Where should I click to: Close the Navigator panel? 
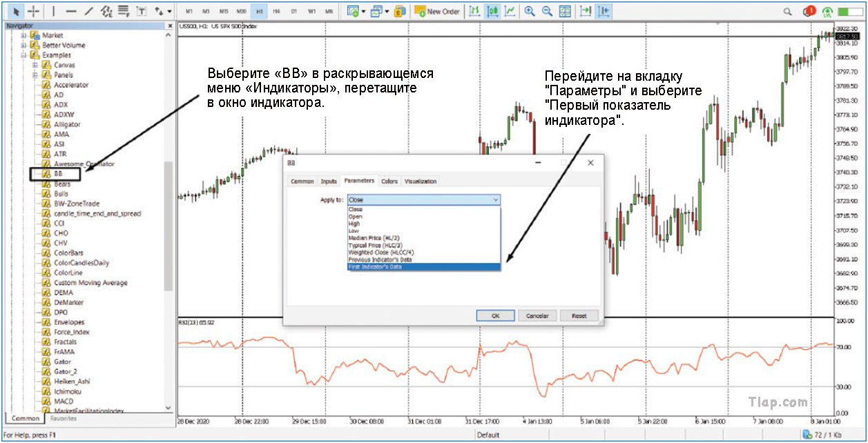(171, 26)
